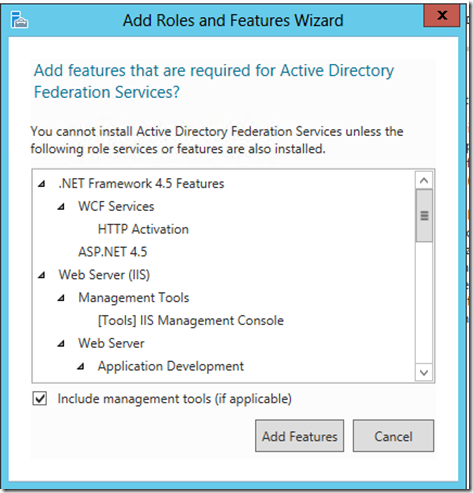Click the feature list scrollbar thumb

click(x=424, y=216)
